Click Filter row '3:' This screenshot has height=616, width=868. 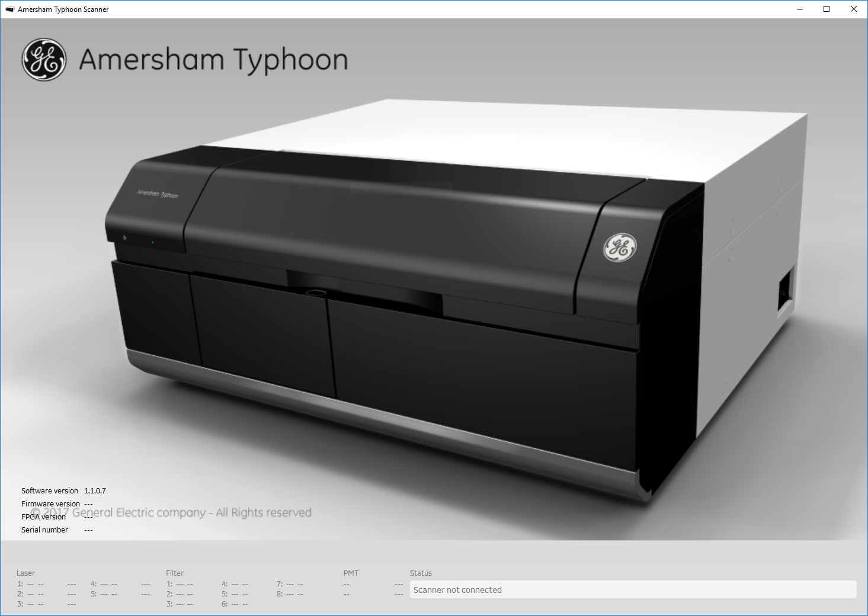click(180, 604)
